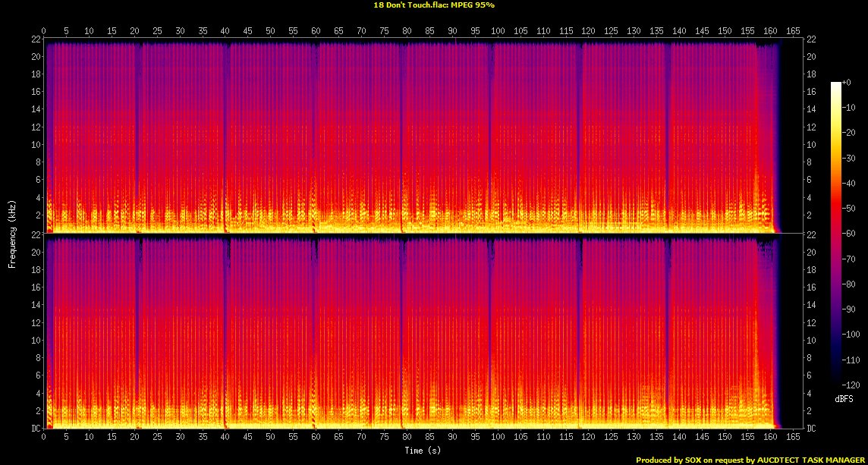Click the 165 second tick on top time axis

point(793,31)
